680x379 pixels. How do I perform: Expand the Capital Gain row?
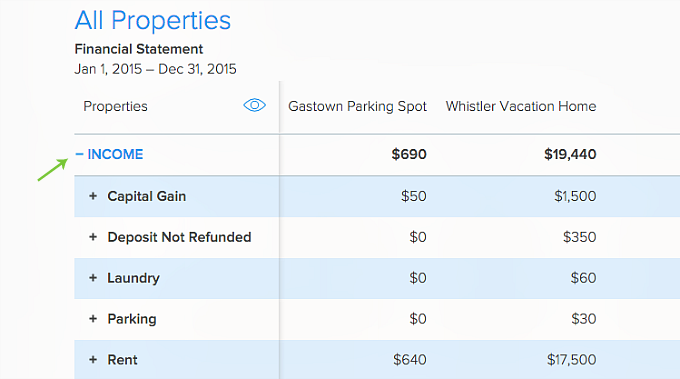(x=93, y=196)
